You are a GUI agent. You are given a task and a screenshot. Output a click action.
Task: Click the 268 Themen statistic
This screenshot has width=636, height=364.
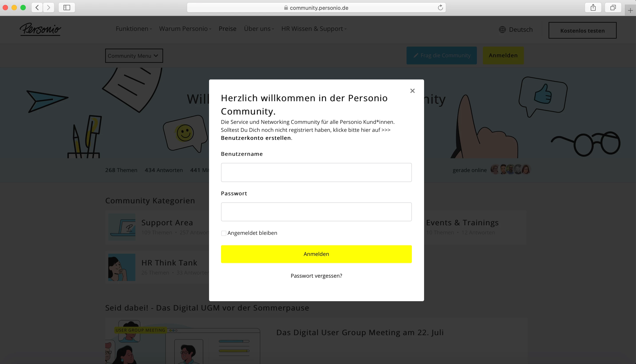pos(121,170)
